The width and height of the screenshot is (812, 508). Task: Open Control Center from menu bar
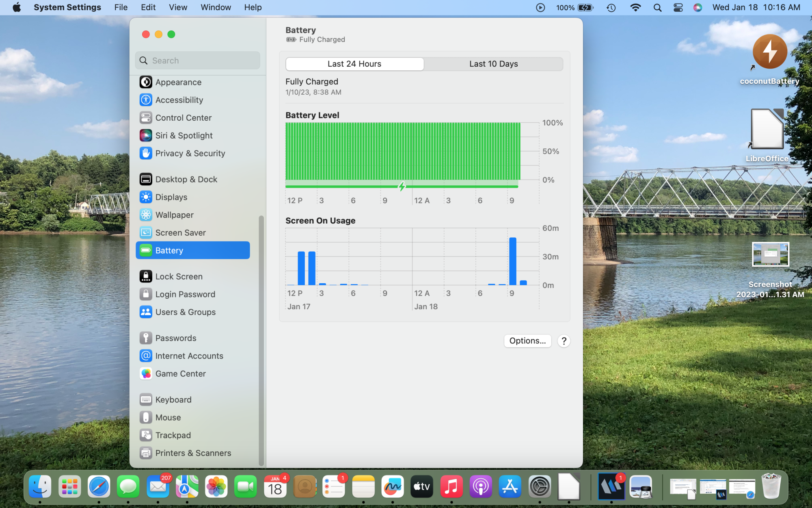678,7
